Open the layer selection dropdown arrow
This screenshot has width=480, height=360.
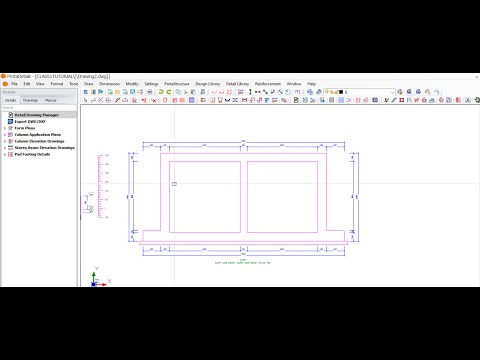[x=392, y=92]
